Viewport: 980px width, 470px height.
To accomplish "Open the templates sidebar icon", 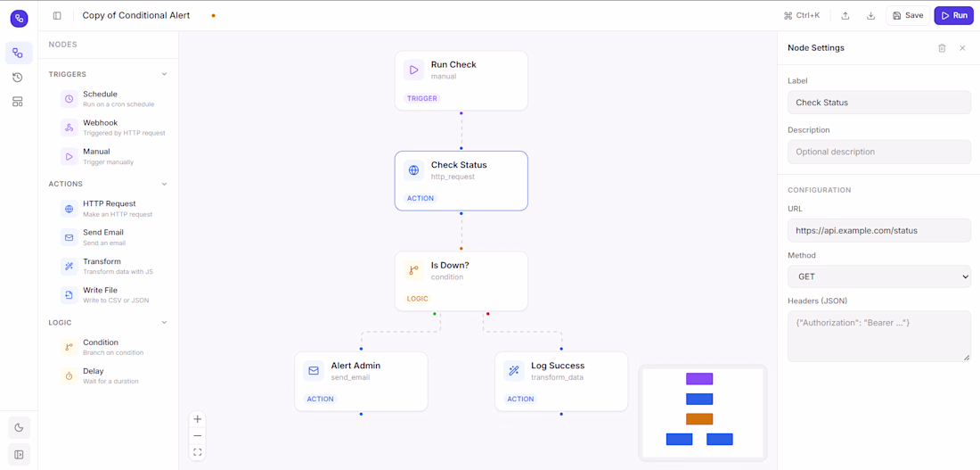I will [18, 102].
